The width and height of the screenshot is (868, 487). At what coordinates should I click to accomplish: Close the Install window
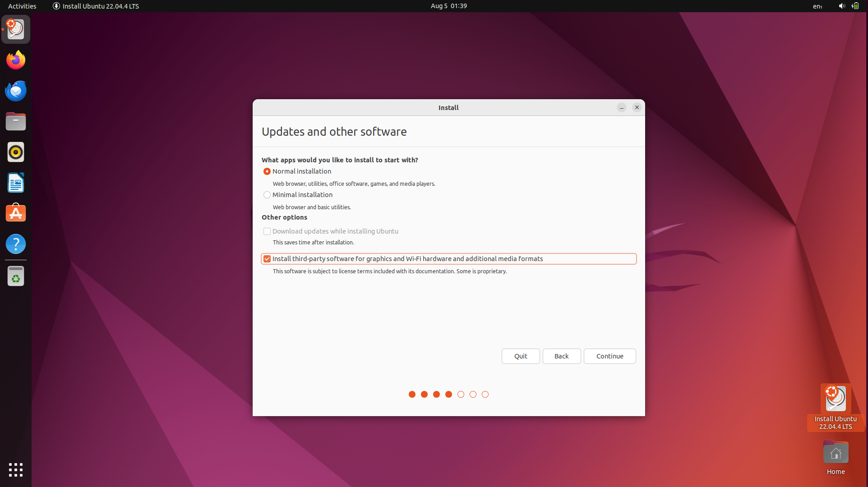(x=637, y=107)
